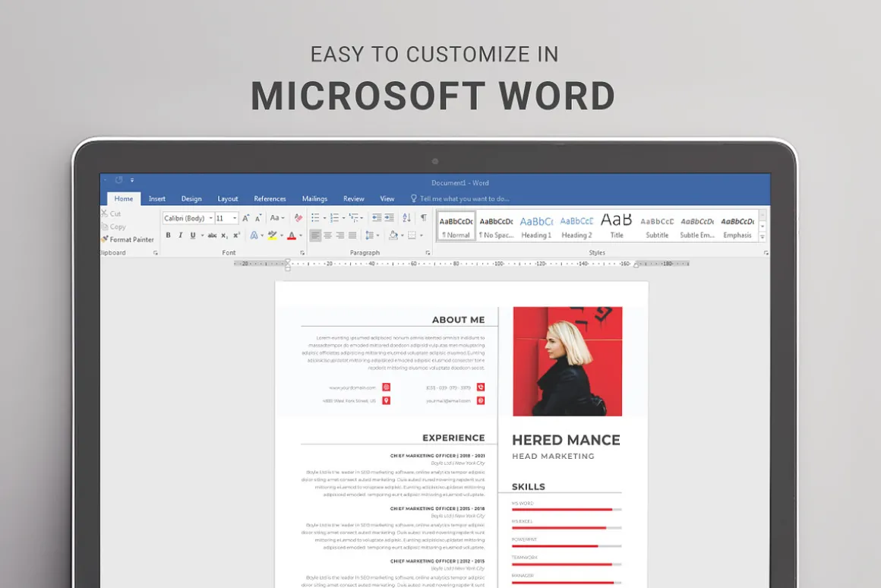Open the Mailings tab
This screenshot has width=881, height=588.
pos(314,198)
